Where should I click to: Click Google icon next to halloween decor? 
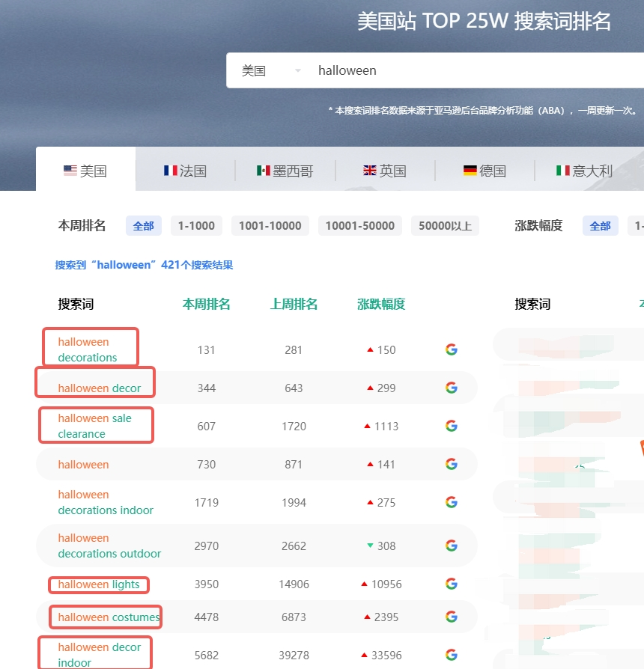[451, 388]
